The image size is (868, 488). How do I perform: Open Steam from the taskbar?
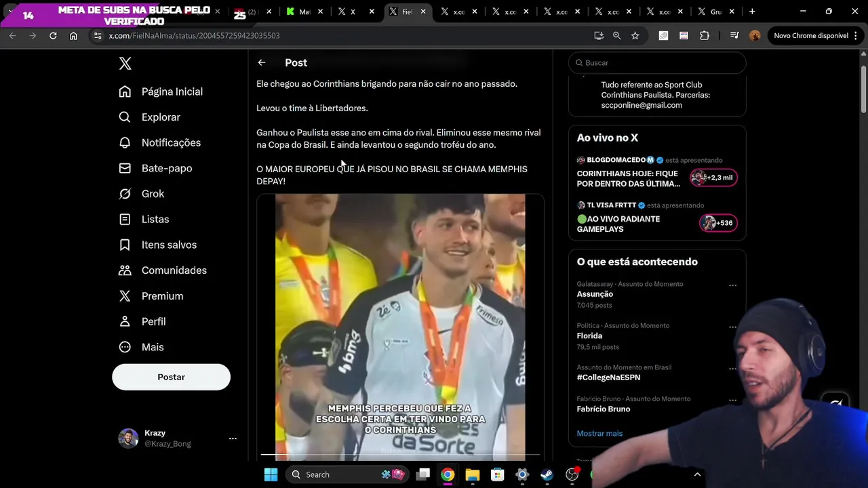click(547, 474)
